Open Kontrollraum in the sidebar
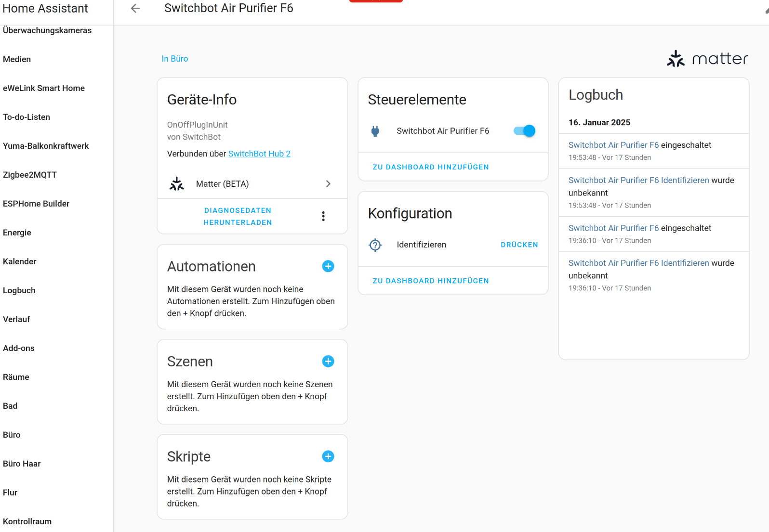 [27, 521]
